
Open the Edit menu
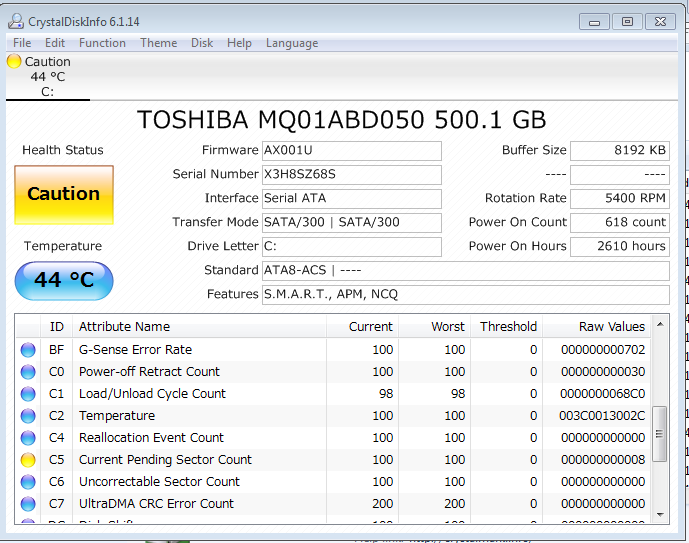point(54,43)
